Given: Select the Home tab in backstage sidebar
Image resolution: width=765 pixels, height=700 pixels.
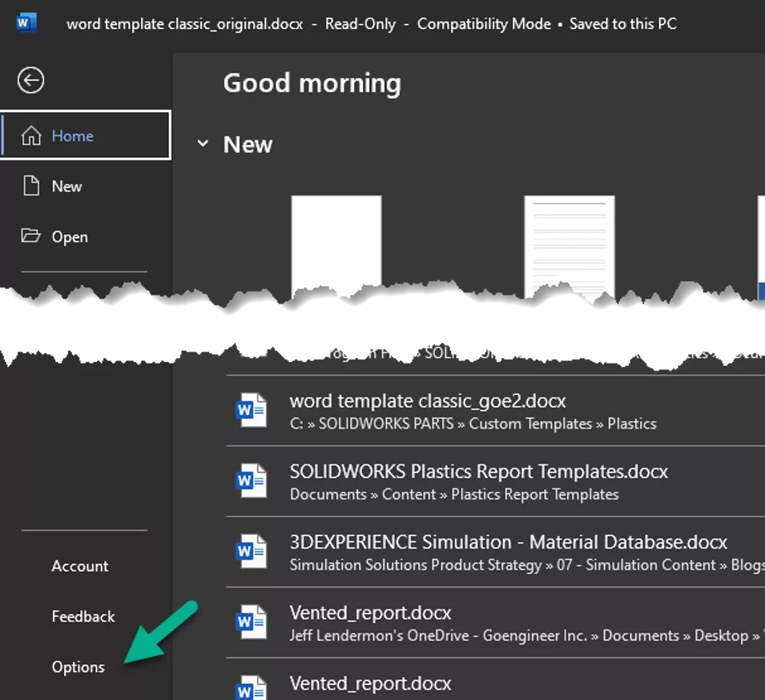Looking at the screenshot, I should [86, 135].
